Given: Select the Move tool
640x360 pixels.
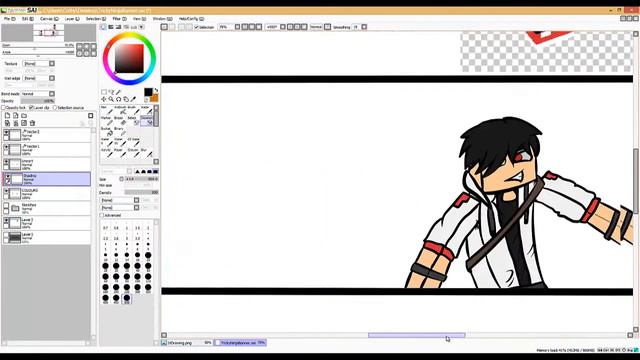Looking at the screenshot, I should [104, 99].
